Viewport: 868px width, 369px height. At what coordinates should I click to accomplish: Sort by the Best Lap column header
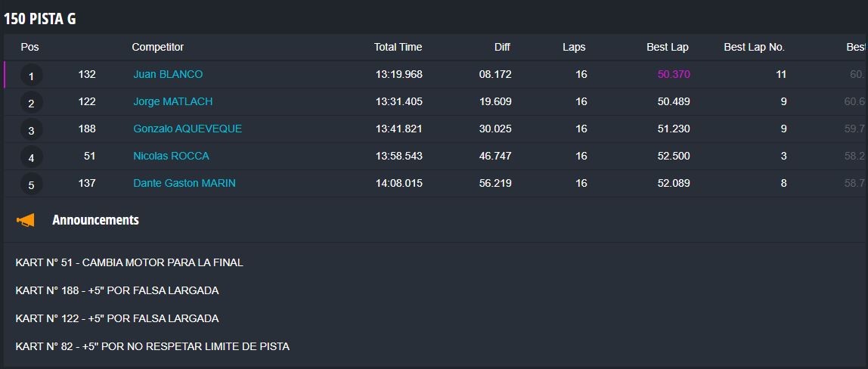[x=668, y=47]
